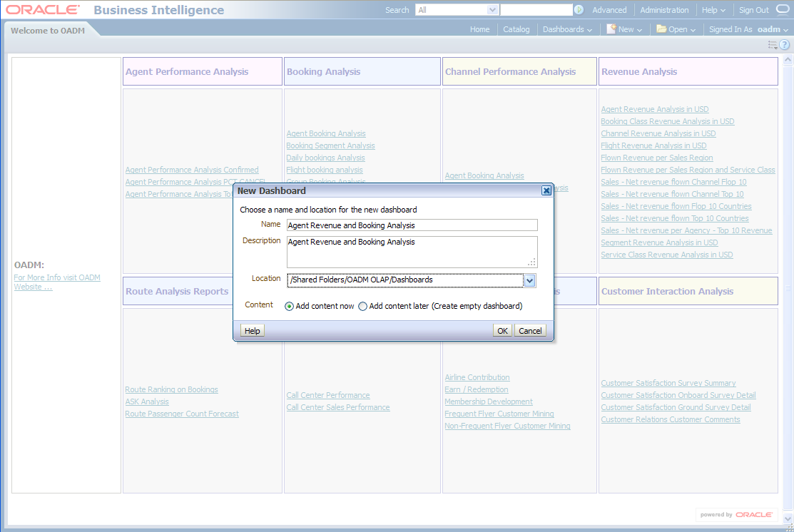Click the page options icon beside help

coord(772,45)
